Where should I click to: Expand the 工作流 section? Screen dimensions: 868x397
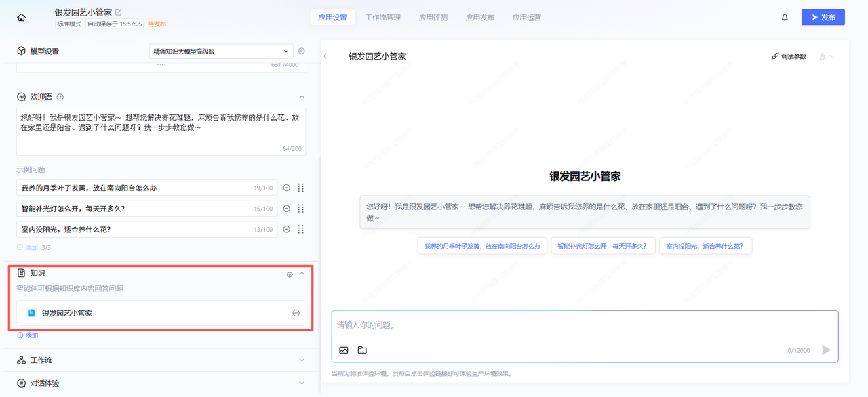tap(302, 360)
